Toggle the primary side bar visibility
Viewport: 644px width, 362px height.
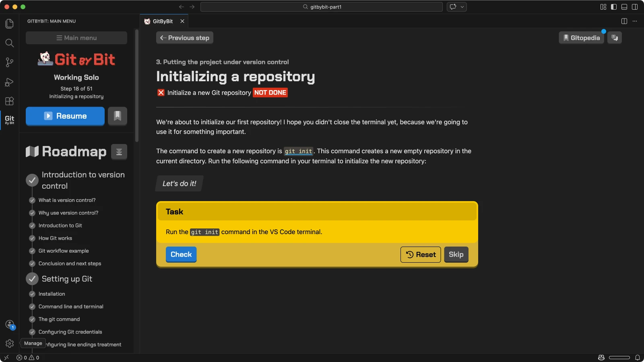613,7
